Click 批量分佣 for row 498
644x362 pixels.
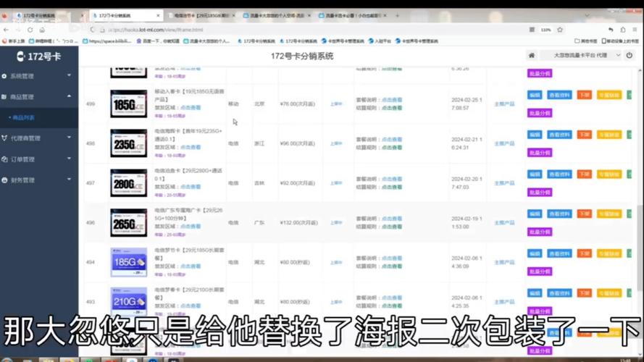point(540,153)
